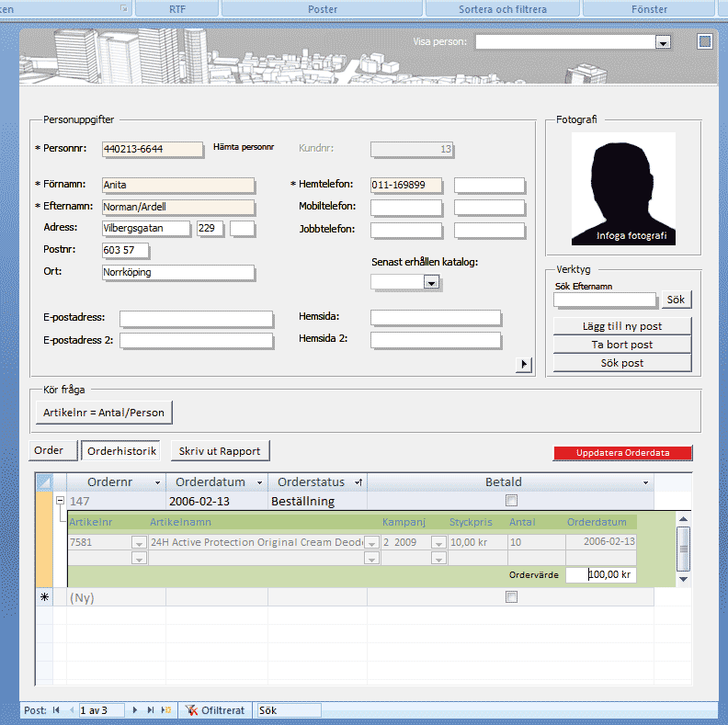728x725 pixels.
Task: Click the Hemtelefon field 011-169899
Action: click(x=406, y=185)
